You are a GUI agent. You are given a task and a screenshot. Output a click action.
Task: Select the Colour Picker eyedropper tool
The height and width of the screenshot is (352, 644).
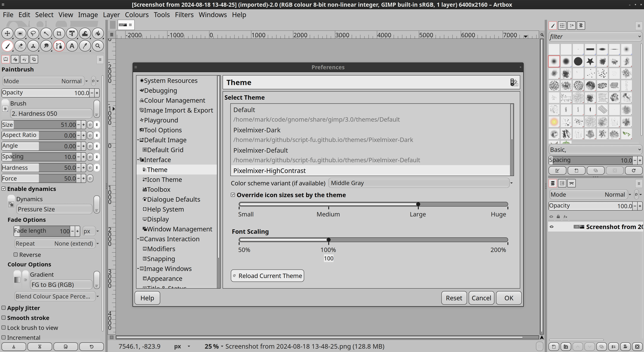85,46
